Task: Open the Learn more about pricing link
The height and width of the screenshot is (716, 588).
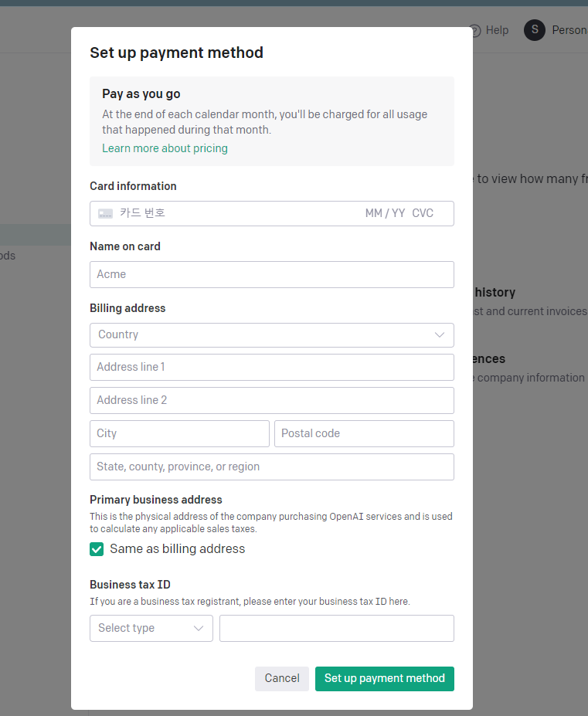Action: pyautogui.click(x=165, y=148)
